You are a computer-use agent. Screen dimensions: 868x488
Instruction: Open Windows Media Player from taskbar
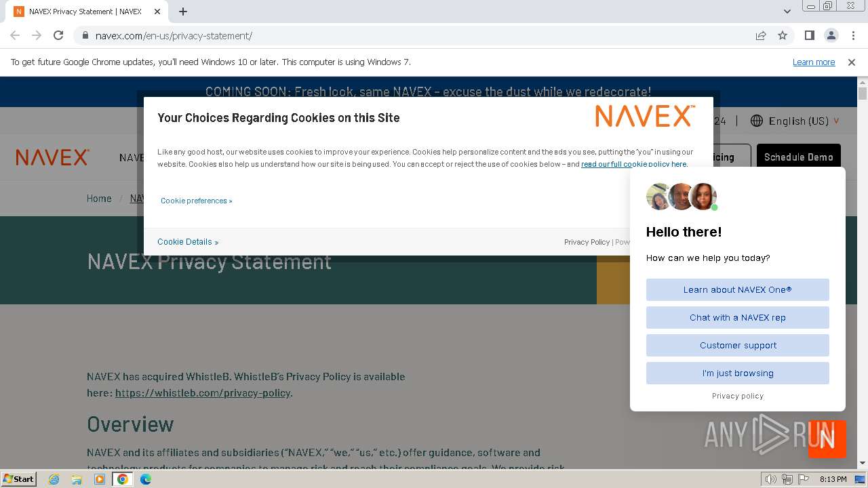tap(100, 479)
